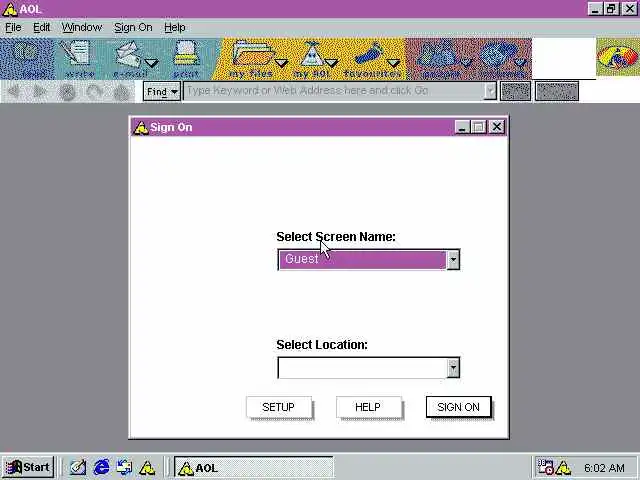Image resolution: width=640 pixels, height=480 pixels.
Task: Click the HELP button in Sign On dialog
Action: pos(369,407)
